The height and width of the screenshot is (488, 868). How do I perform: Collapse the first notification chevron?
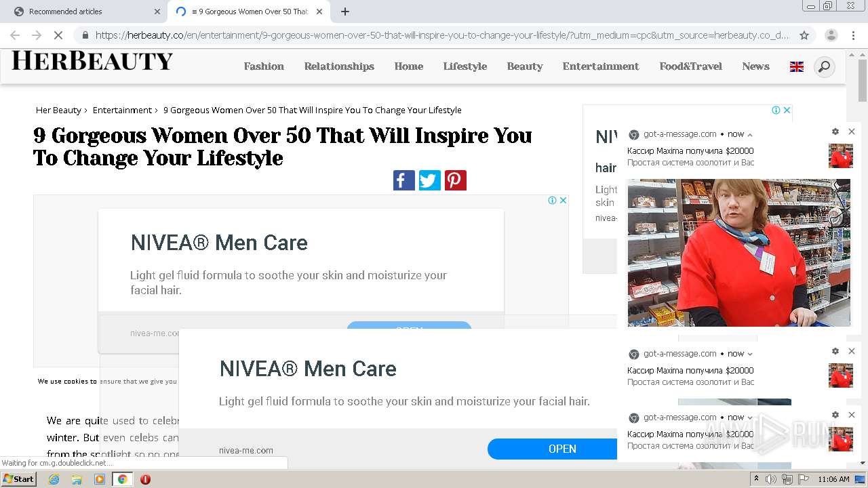(750, 134)
